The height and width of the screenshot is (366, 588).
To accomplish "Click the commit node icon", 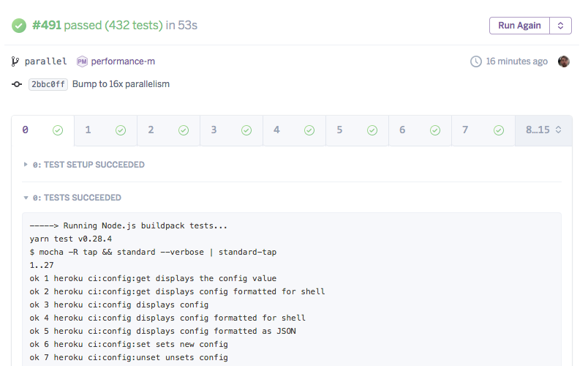I will 17,84.
